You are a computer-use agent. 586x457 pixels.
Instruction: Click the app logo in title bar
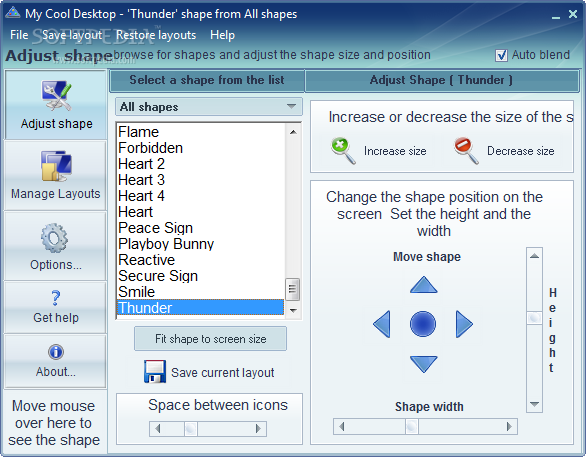tap(13, 13)
